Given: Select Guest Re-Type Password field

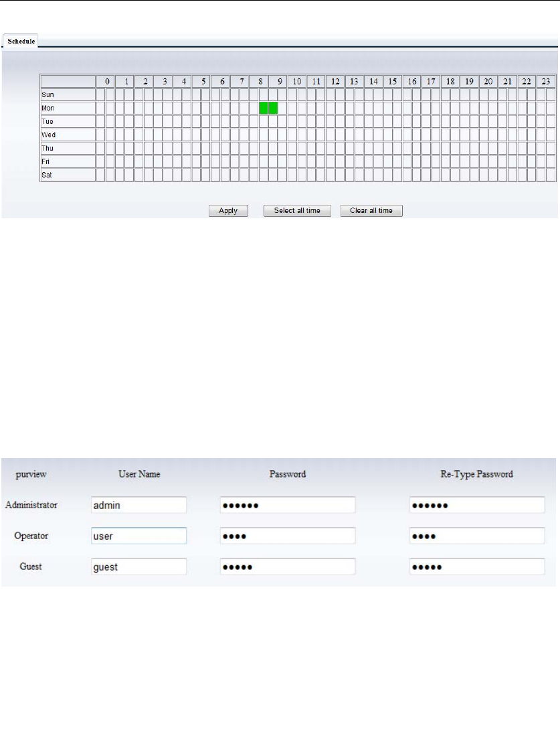Looking at the screenshot, I should point(477,567).
